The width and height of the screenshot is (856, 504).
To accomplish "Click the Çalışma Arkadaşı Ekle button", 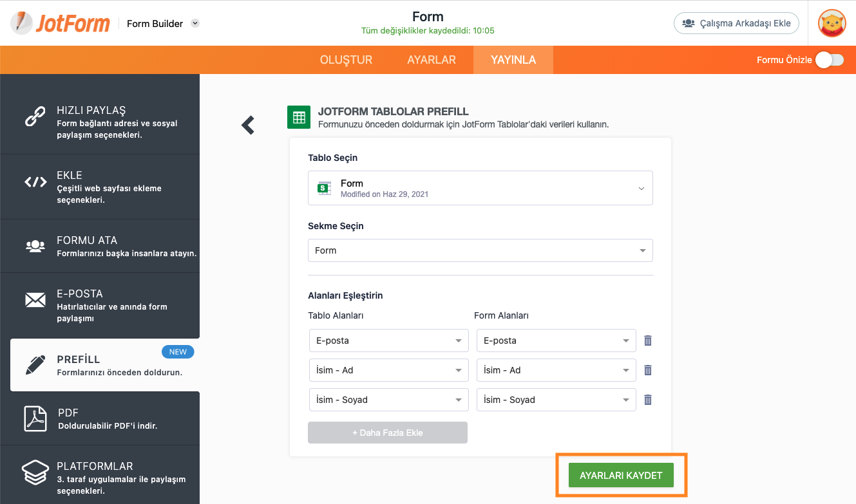I will coord(736,23).
